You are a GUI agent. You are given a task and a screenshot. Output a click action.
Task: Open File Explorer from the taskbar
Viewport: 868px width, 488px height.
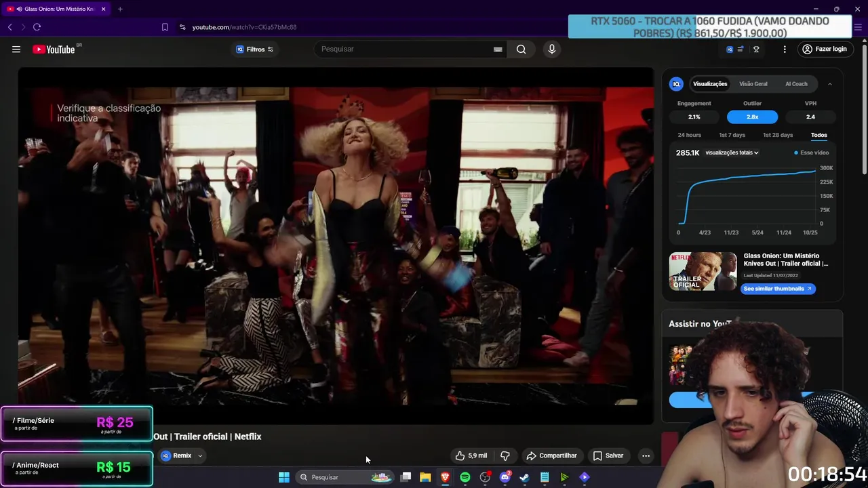click(425, 477)
